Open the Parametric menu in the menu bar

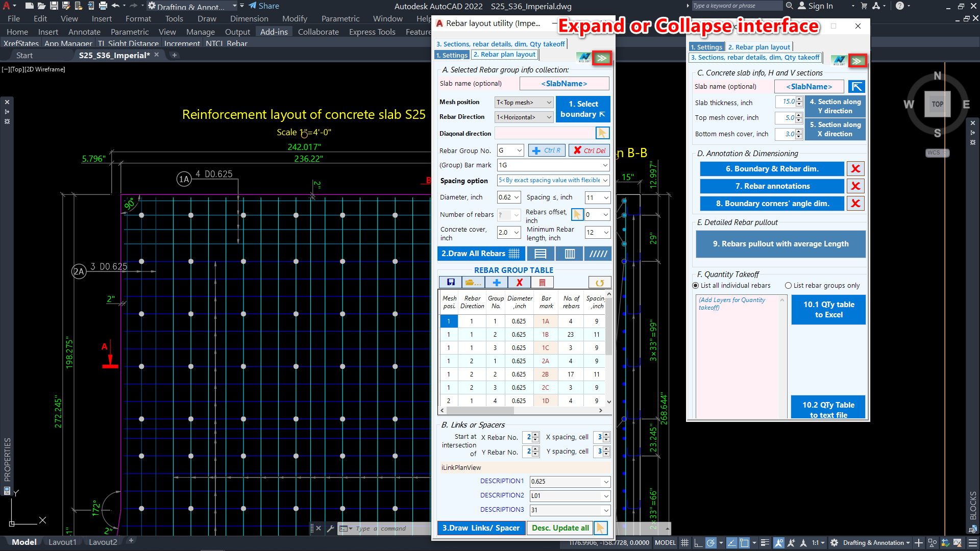point(340,18)
